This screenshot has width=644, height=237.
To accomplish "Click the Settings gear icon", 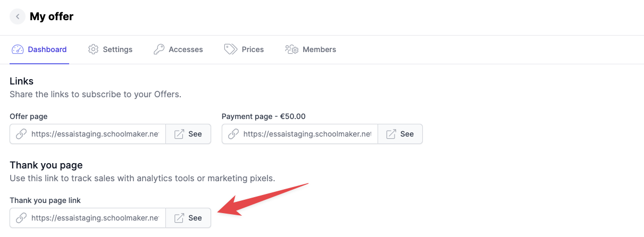I will click(94, 49).
